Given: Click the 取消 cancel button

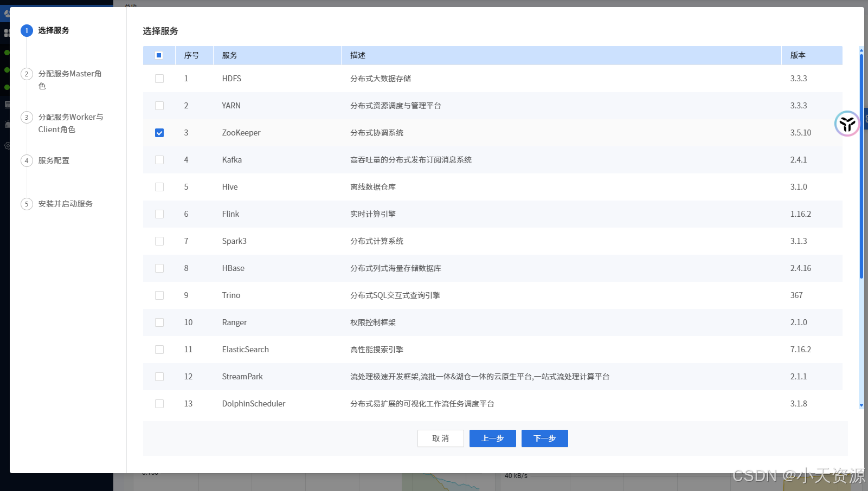Looking at the screenshot, I should pyautogui.click(x=440, y=438).
